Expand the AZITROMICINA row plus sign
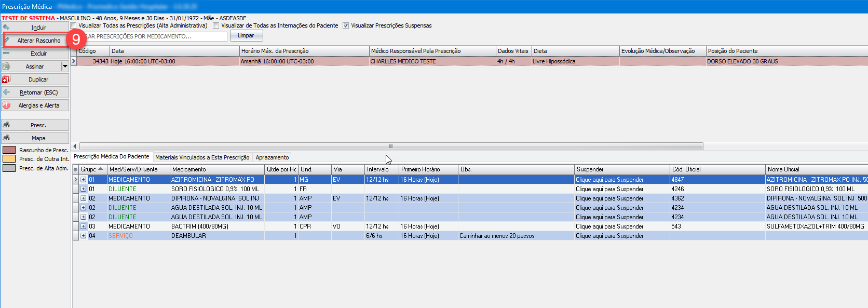Viewport: 868px width, 308px height. [x=83, y=180]
